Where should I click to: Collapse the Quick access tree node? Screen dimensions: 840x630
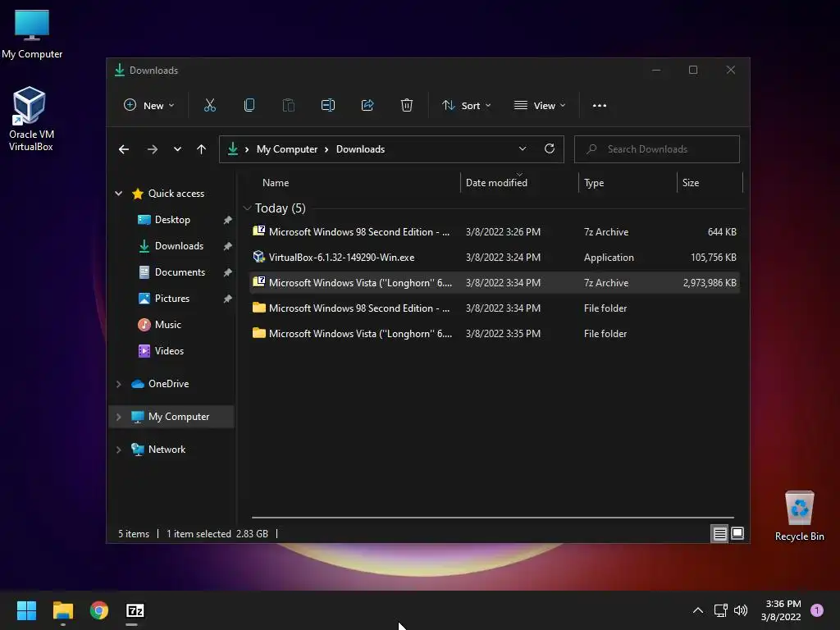pyautogui.click(x=118, y=194)
